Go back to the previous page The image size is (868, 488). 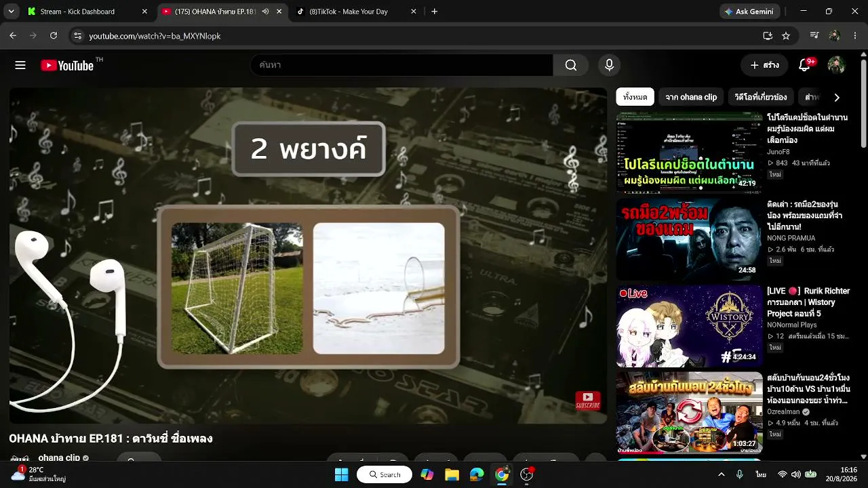(x=13, y=36)
